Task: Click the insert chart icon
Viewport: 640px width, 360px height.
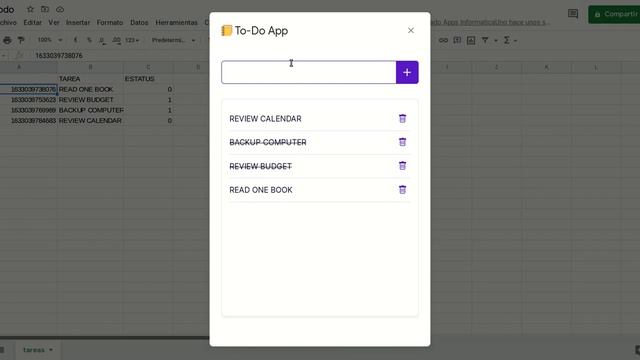Action: (471, 40)
